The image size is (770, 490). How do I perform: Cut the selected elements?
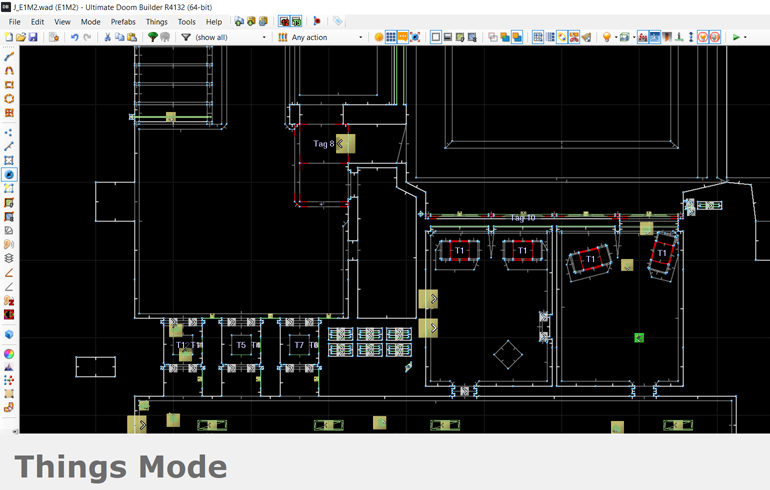tap(107, 37)
